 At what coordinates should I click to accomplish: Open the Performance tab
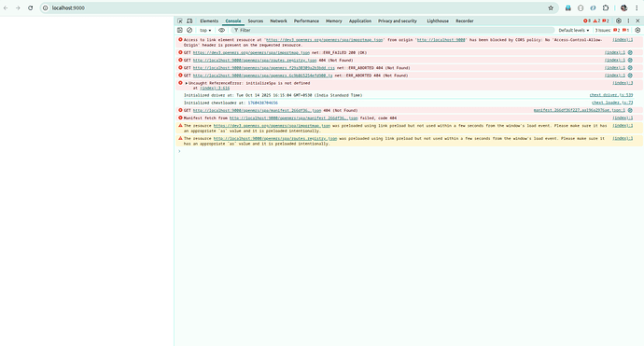(x=306, y=21)
